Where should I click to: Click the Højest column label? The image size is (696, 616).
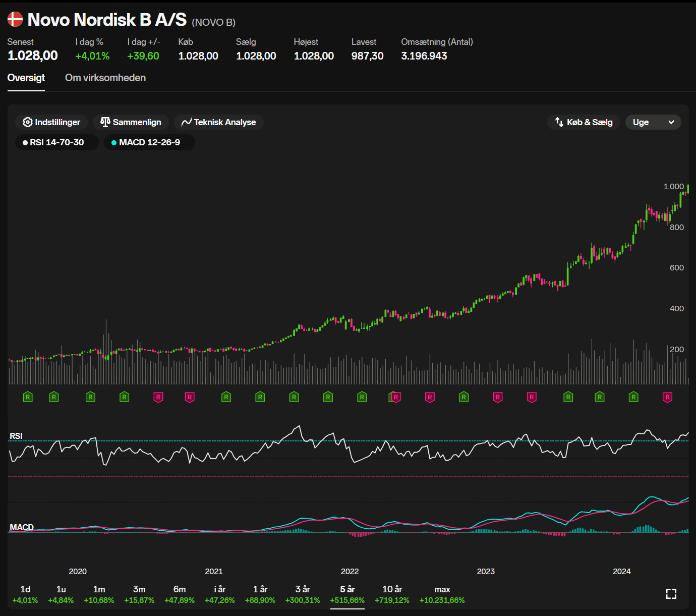point(306,42)
